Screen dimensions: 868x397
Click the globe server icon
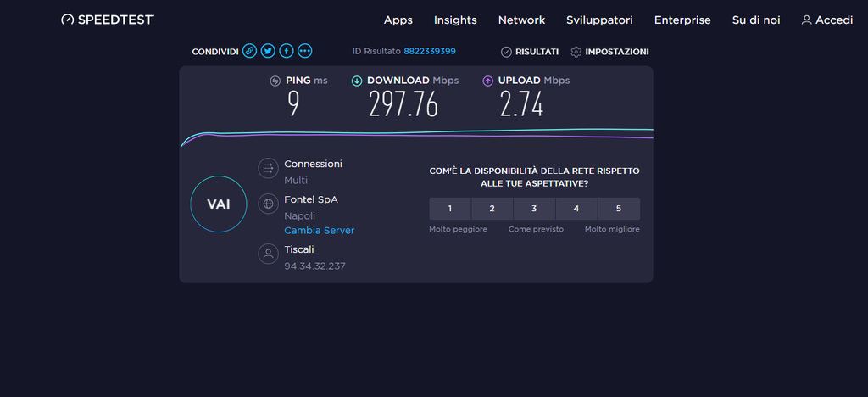(268, 204)
